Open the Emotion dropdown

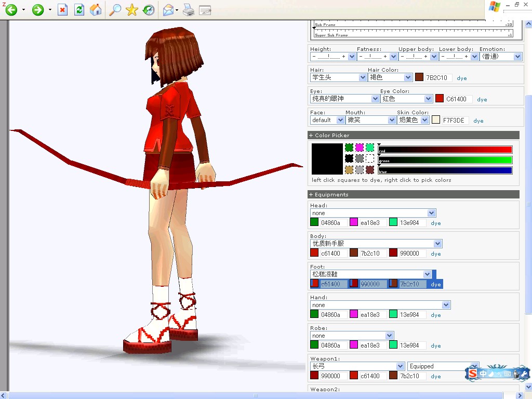click(x=500, y=57)
